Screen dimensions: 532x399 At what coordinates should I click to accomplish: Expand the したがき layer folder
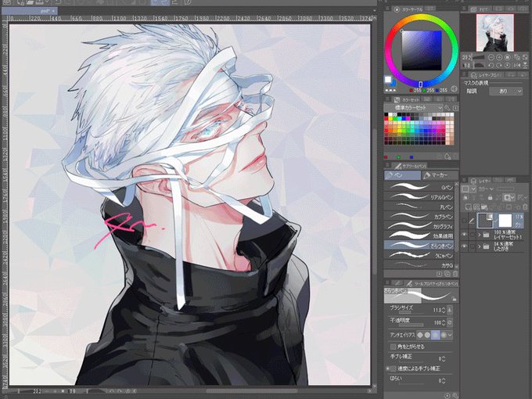[480, 246]
